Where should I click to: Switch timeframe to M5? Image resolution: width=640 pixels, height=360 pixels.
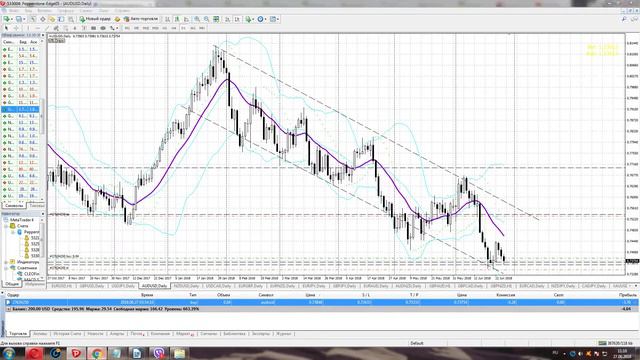pyautogui.click(x=137, y=28)
